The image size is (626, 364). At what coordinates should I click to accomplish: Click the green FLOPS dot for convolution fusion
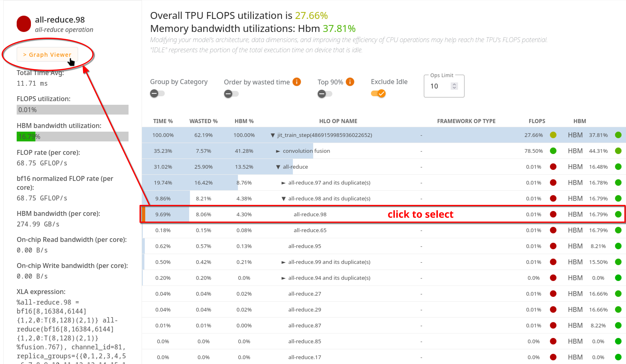[x=553, y=151]
